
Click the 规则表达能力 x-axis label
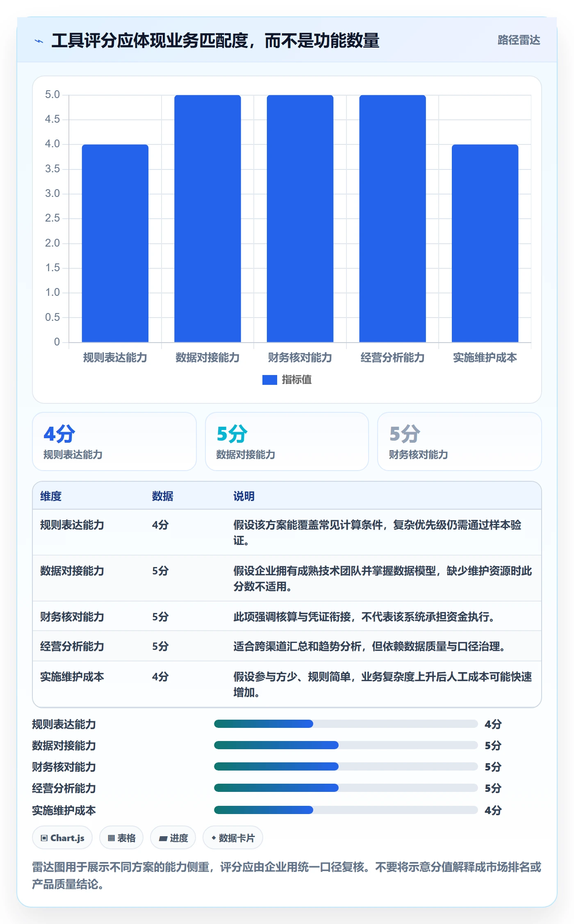tap(115, 358)
